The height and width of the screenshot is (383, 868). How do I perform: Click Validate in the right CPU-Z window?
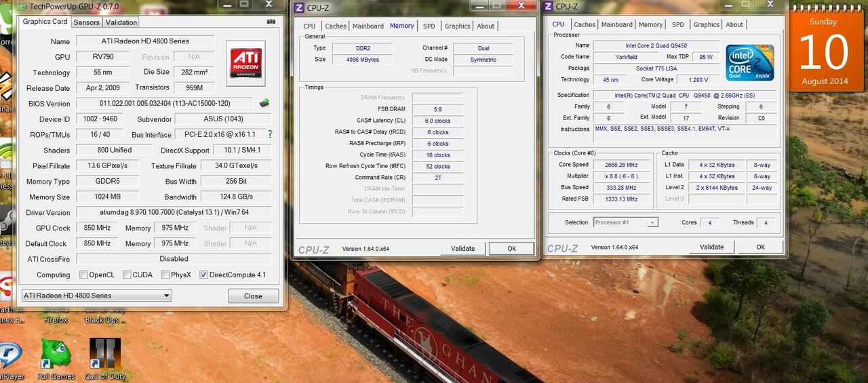point(711,247)
